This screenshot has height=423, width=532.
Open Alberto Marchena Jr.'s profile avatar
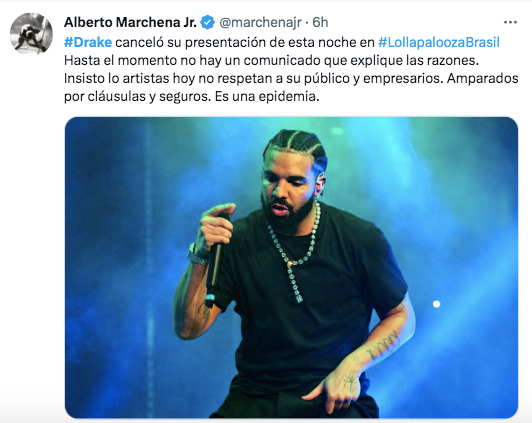coord(31,33)
